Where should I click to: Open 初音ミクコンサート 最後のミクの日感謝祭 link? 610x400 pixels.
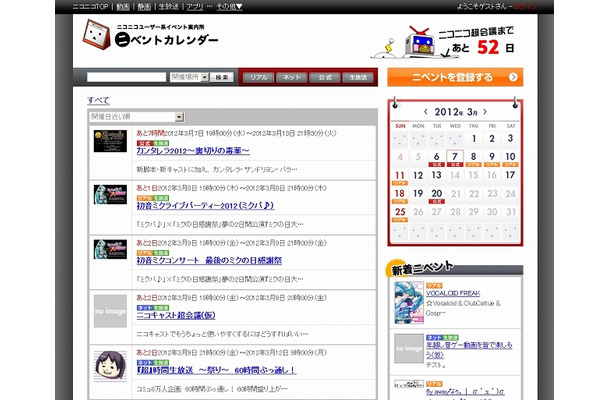(x=209, y=260)
